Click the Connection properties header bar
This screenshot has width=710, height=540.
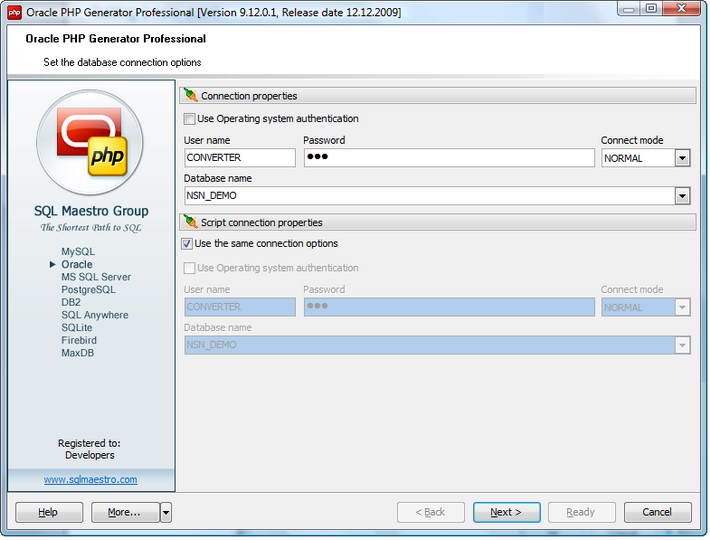point(438,96)
